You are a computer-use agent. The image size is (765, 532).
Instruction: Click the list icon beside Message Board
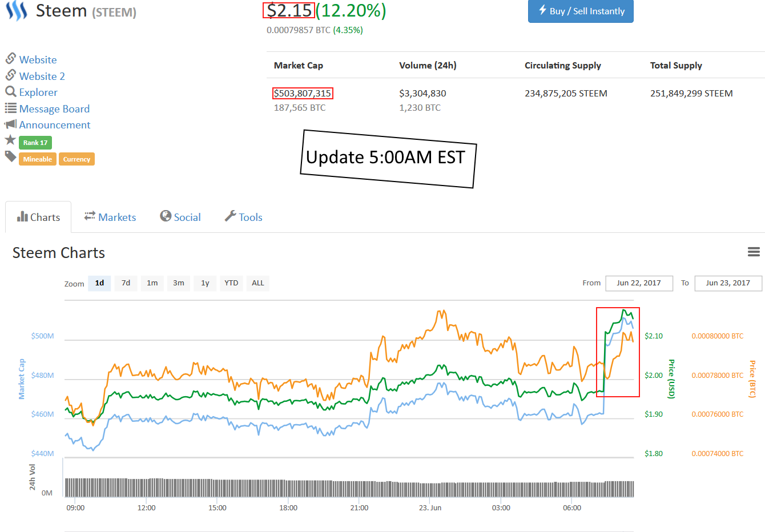pyautogui.click(x=10, y=108)
